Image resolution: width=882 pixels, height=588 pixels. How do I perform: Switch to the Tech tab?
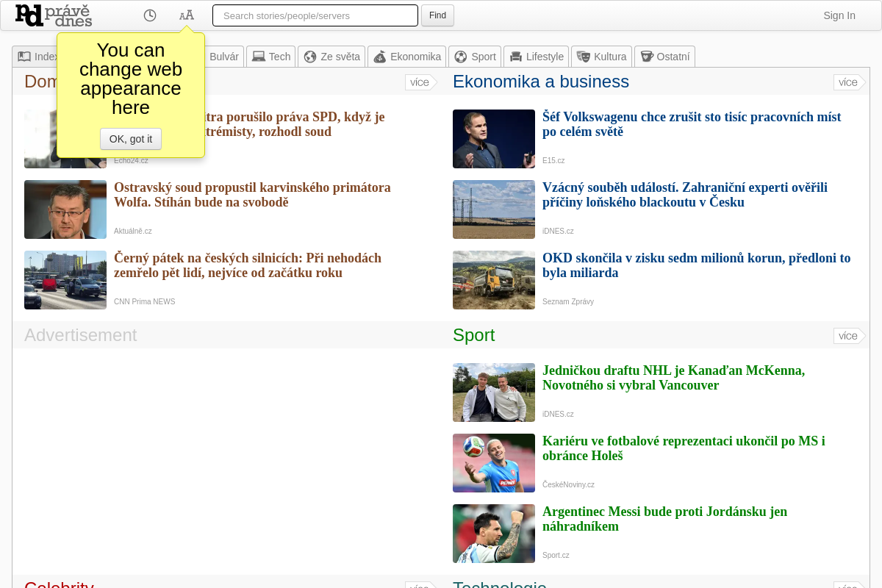click(x=271, y=57)
